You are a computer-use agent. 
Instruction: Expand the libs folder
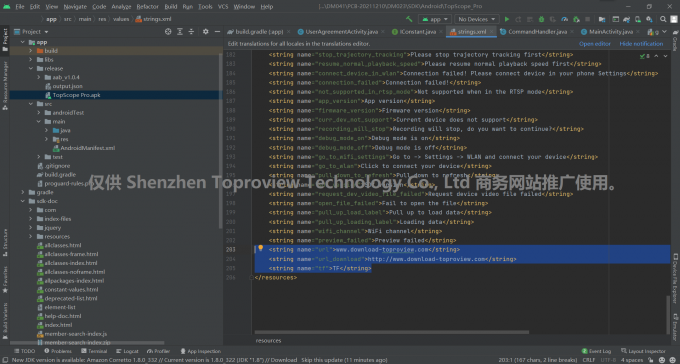coord(31,59)
